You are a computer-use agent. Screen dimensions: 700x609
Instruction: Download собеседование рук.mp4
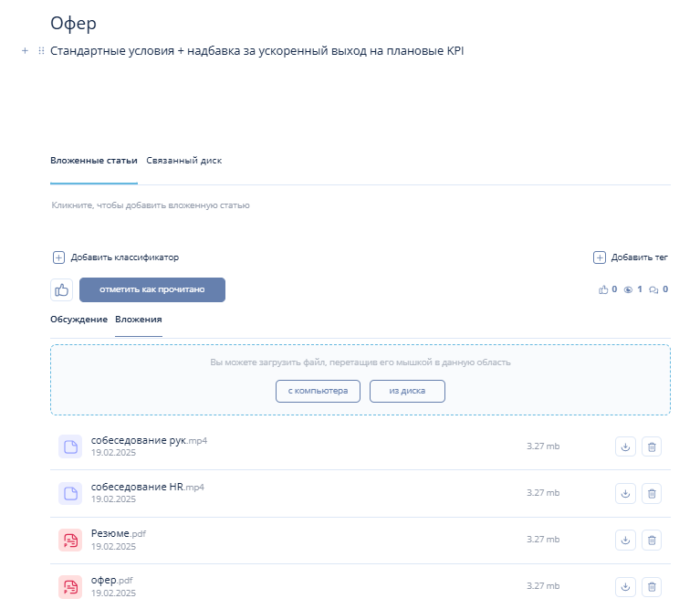[625, 446]
